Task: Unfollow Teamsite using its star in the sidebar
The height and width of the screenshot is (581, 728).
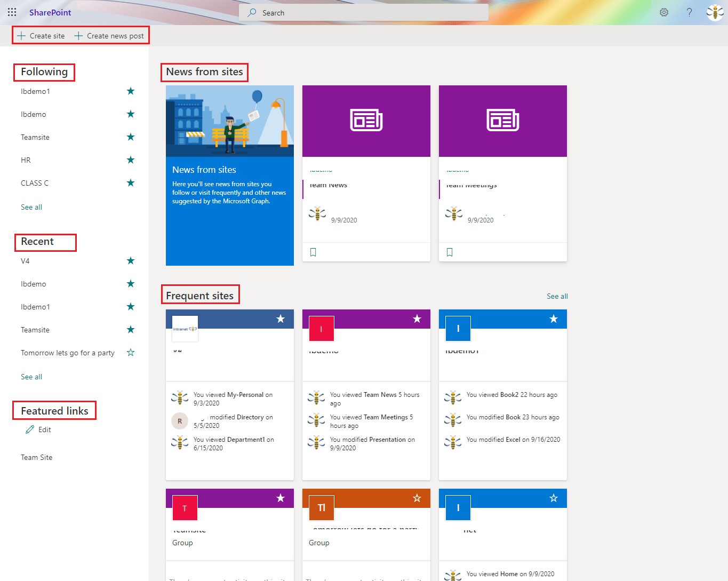Action: tap(131, 137)
